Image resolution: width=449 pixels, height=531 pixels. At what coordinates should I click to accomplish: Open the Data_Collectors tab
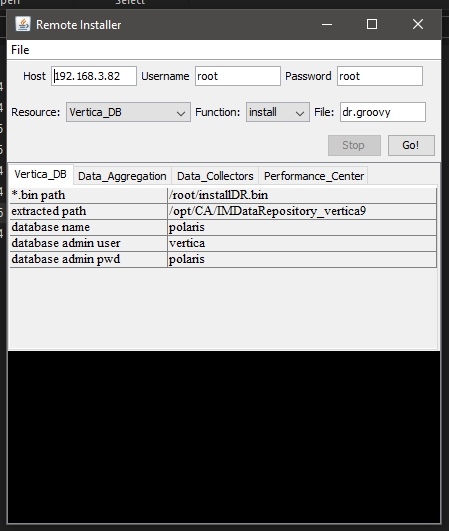pos(215,176)
